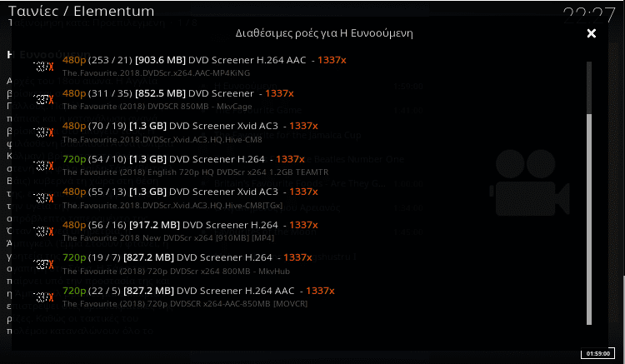Click 1337x icon beside Hive-CM8[TGx] stream

tap(43, 198)
